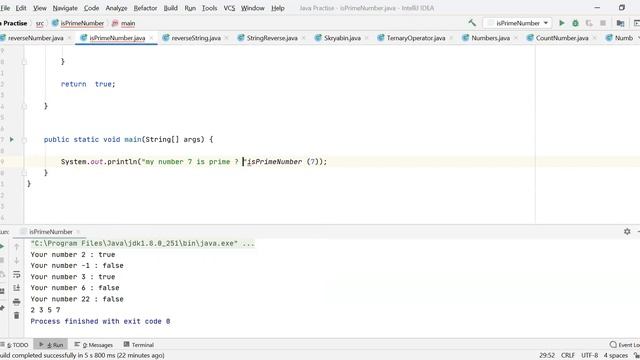The image size is (640, 360).
Task: Click the src breadcrumb
Action: point(40,24)
